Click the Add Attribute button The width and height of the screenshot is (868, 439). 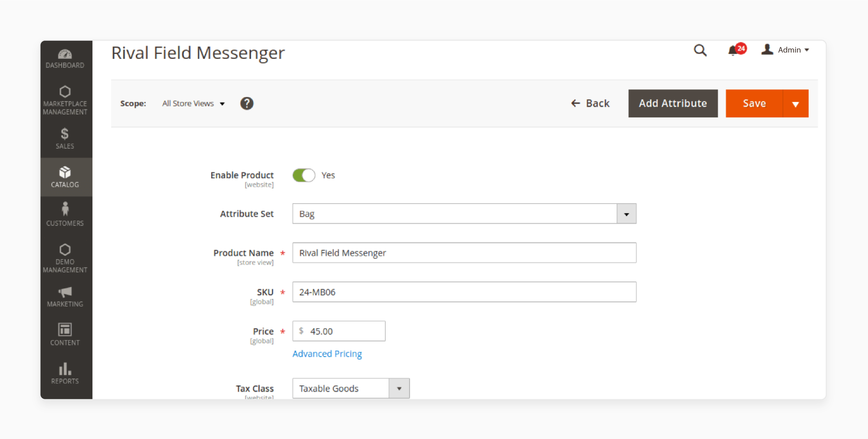click(x=673, y=103)
